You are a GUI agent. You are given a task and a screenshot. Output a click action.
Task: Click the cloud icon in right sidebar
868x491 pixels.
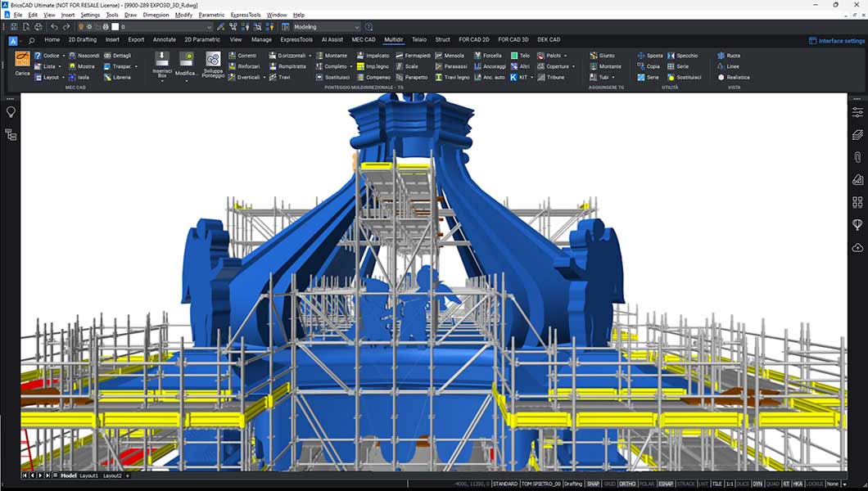857,247
